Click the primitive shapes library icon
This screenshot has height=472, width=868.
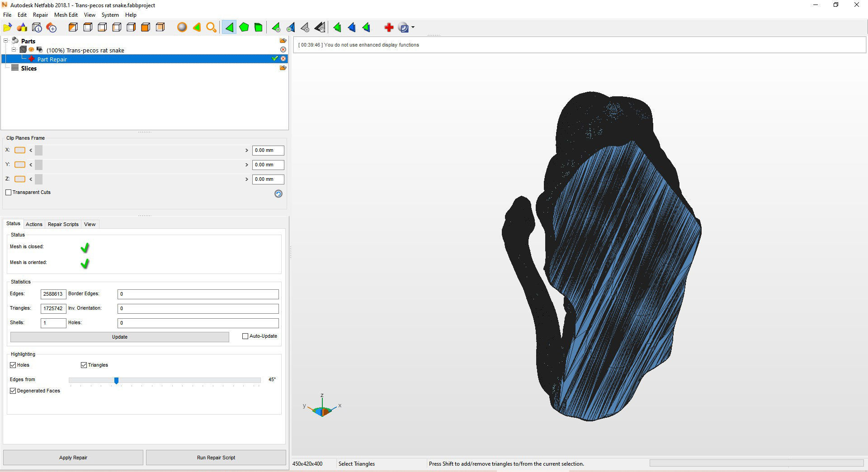pyautogui.click(x=22, y=28)
